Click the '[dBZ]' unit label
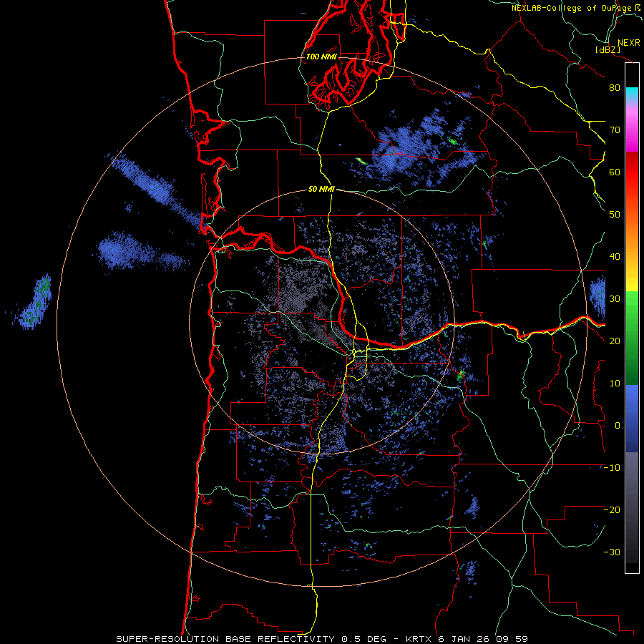This screenshot has height=644, width=644. pyautogui.click(x=608, y=49)
